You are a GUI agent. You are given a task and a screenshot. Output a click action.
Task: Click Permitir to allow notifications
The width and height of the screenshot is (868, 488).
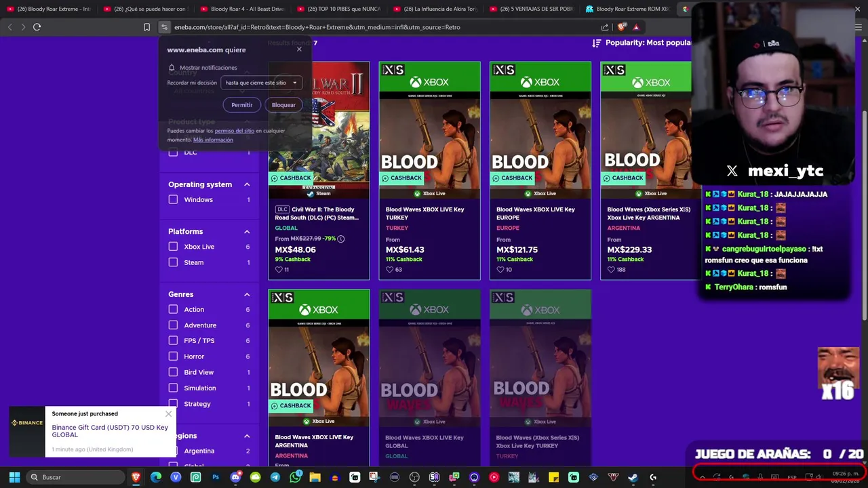click(241, 105)
